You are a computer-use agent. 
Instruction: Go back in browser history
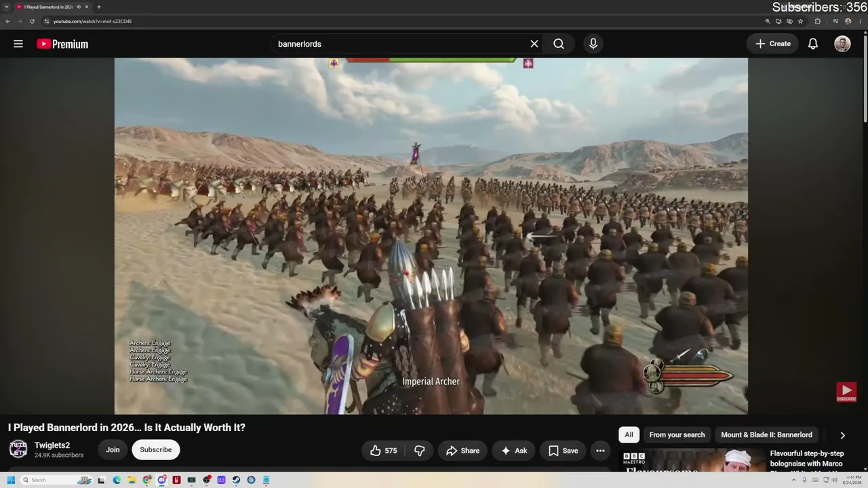coord(7,21)
